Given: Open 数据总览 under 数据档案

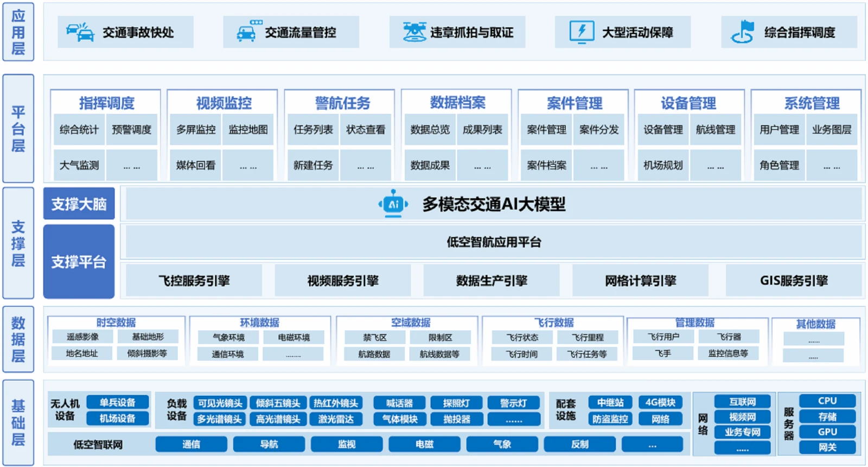Looking at the screenshot, I should click(430, 130).
